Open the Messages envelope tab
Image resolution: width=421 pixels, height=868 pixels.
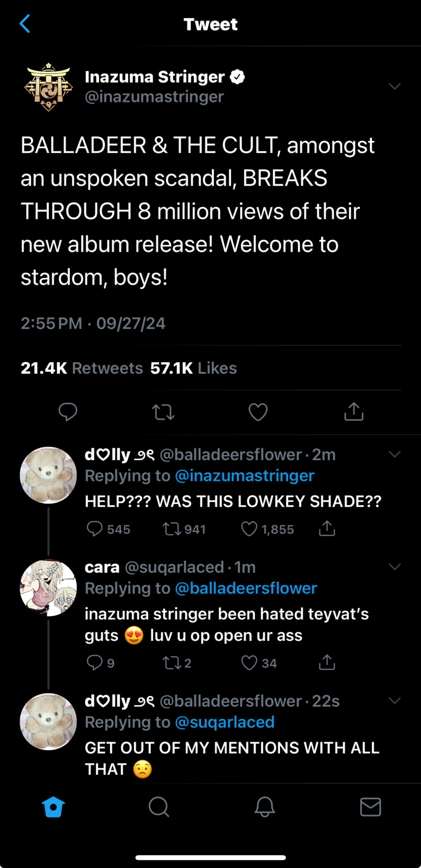370,807
